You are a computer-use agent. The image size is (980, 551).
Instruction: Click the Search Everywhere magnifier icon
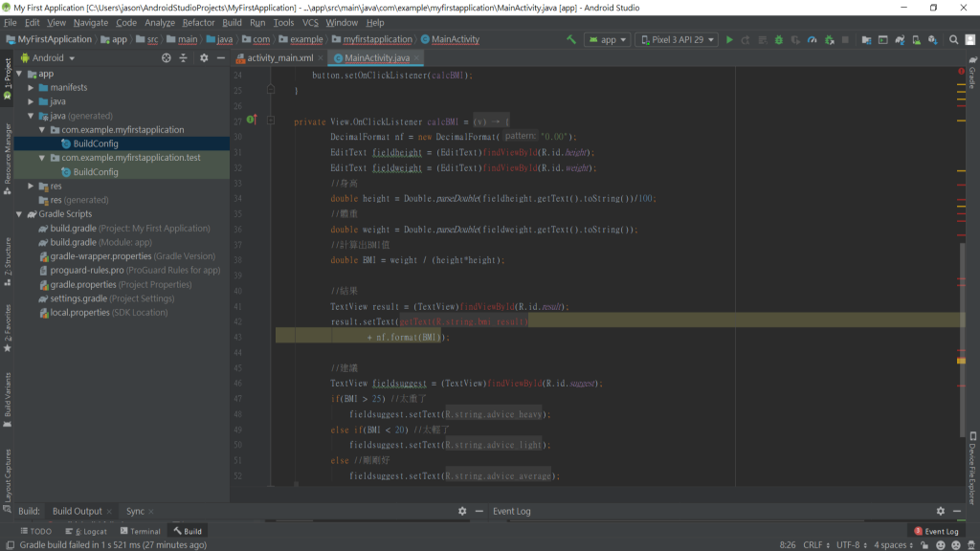(x=953, y=40)
